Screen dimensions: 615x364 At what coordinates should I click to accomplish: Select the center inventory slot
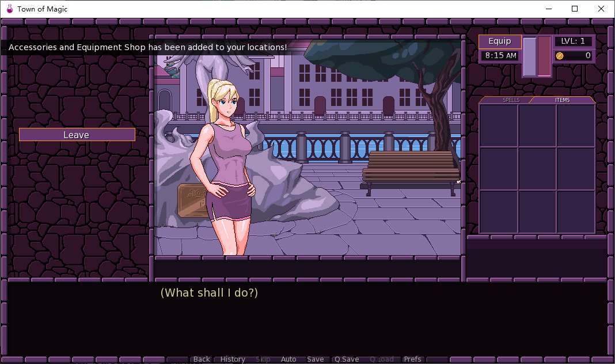[x=537, y=168]
